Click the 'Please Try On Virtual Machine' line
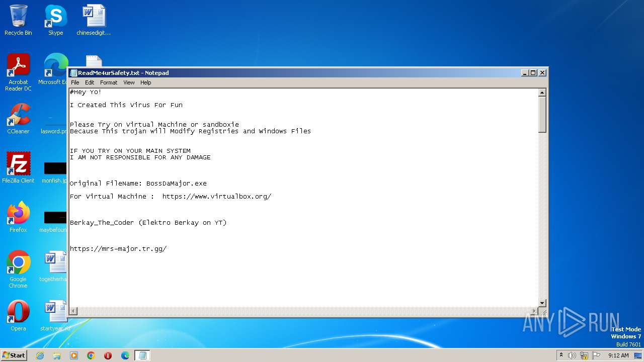The height and width of the screenshot is (362, 644). click(x=154, y=125)
